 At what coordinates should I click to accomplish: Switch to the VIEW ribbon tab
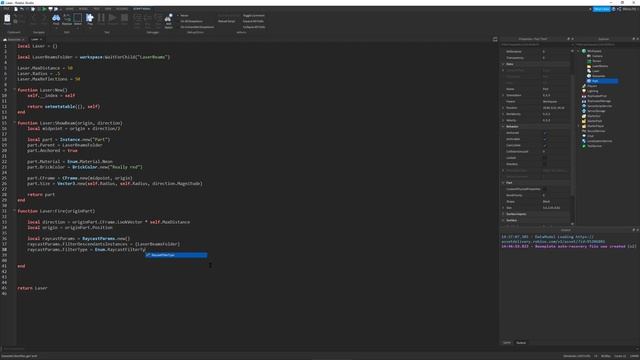(108, 9)
